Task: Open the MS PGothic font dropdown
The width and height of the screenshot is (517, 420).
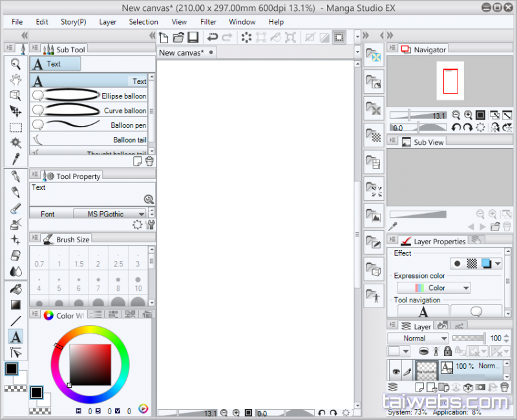Action: point(109,214)
